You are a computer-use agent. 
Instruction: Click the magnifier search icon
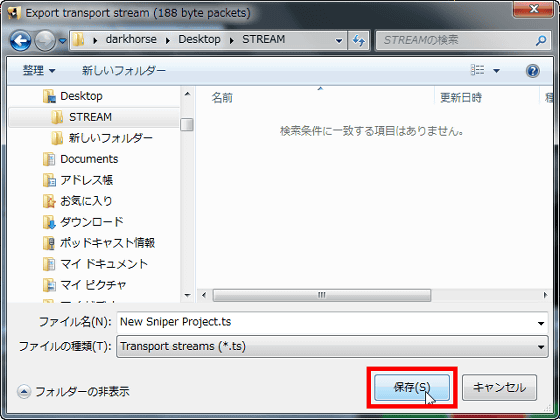click(x=541, y=40)
